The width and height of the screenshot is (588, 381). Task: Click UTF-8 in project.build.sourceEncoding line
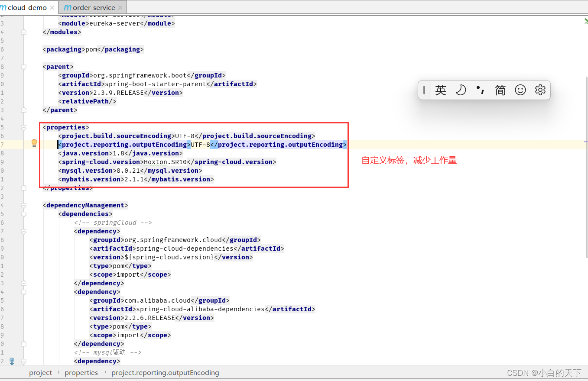point(185,136)
